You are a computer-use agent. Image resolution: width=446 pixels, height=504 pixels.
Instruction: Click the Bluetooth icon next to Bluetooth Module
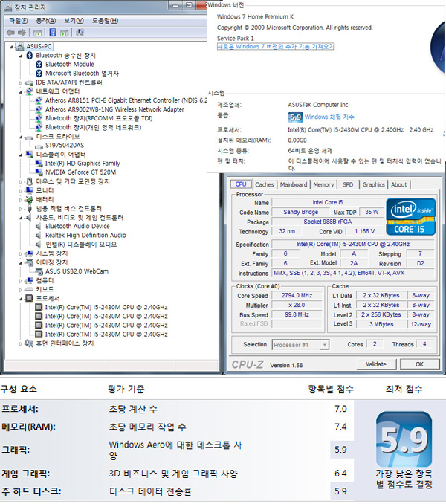(39, 64)
